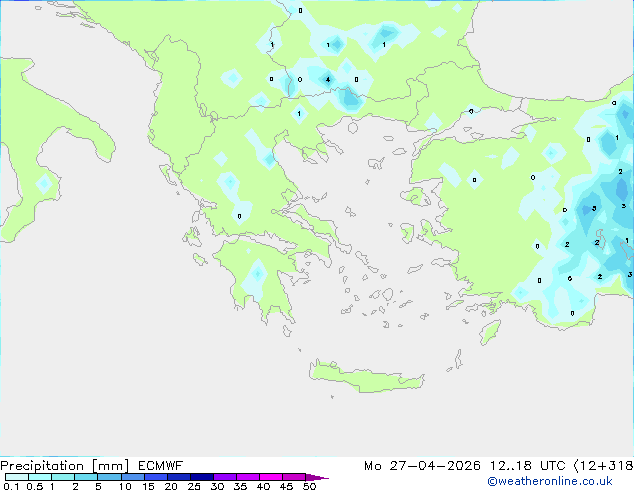Click the Peloponnese peninsula on the map
This screenshot has height=490, width=634.
(x=259, y=279)
